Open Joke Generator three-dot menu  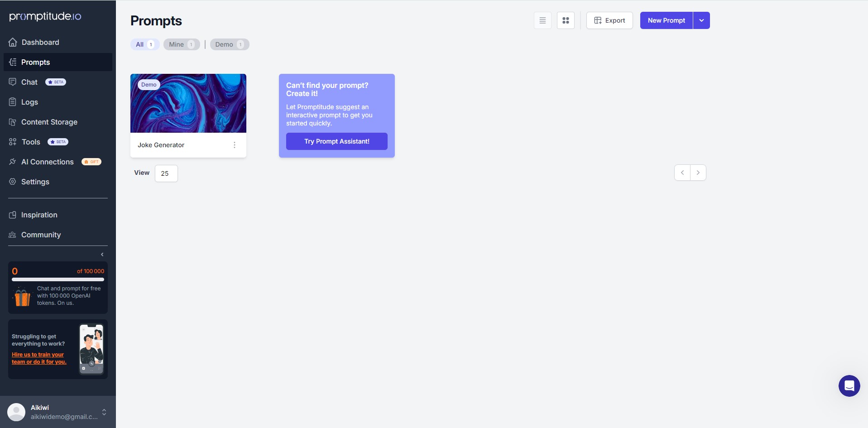[235, 145]
